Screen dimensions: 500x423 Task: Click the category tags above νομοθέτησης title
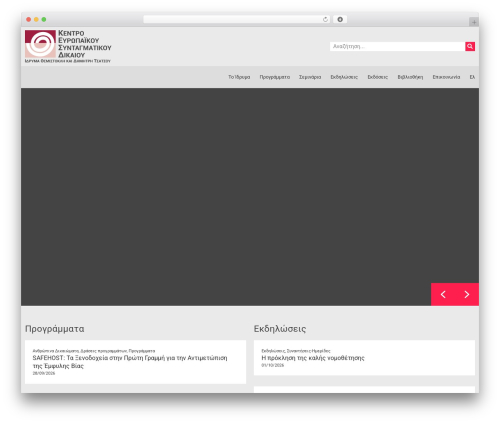coord(296,351)
